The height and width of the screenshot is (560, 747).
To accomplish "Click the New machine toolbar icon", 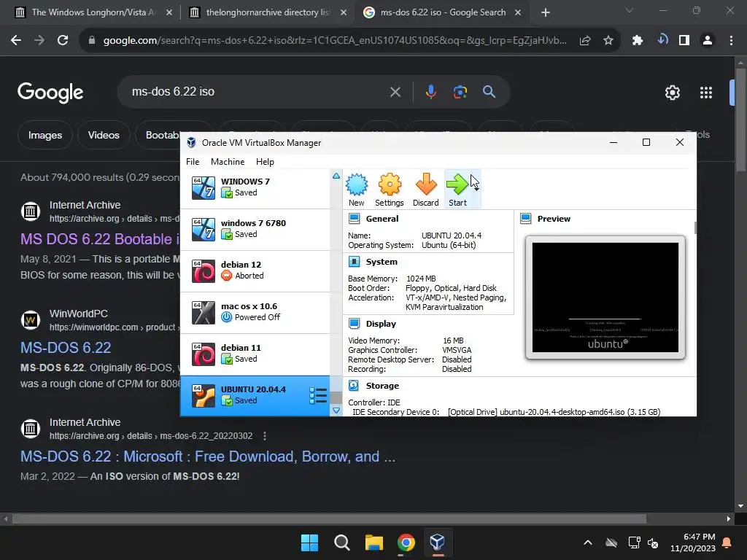I will click(x=356, y=189).
